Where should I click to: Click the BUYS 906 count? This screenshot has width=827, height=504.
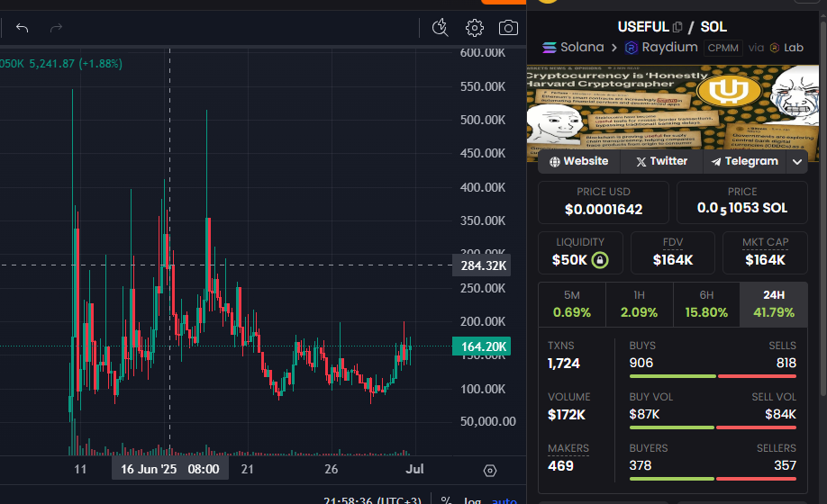click(x=641, y=363)
